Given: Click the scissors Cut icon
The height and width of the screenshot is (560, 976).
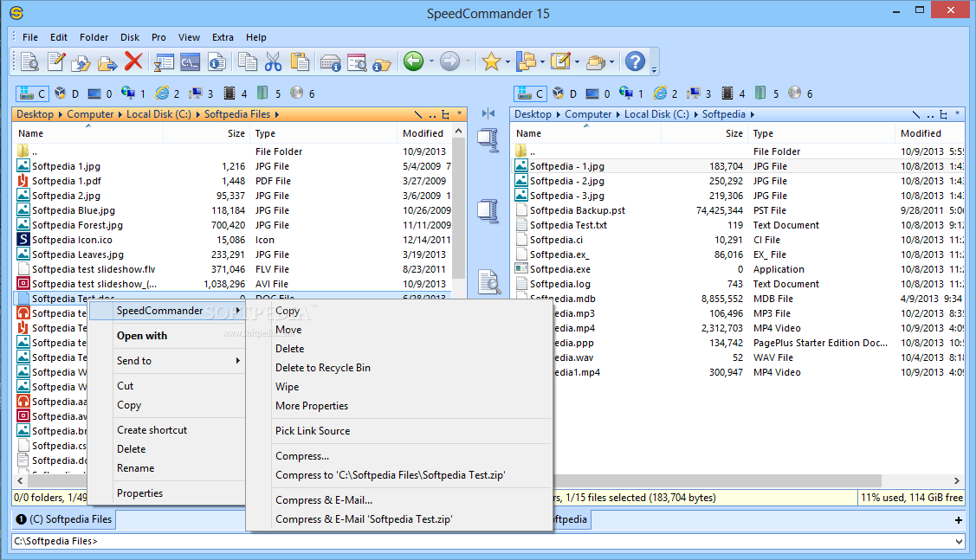Looking at the screenshot, I should pos(274,61).
